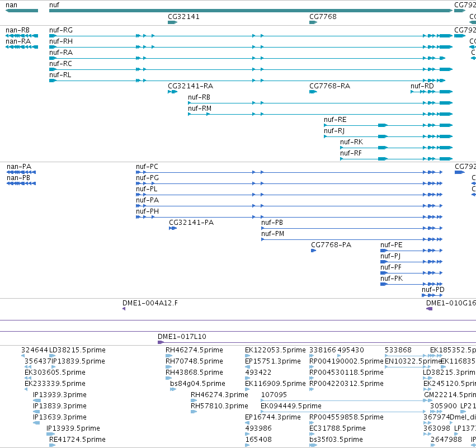The image size is (476, 448).
Task: Click the nuf-PC protein label
Action: click(x=147, y=167)
